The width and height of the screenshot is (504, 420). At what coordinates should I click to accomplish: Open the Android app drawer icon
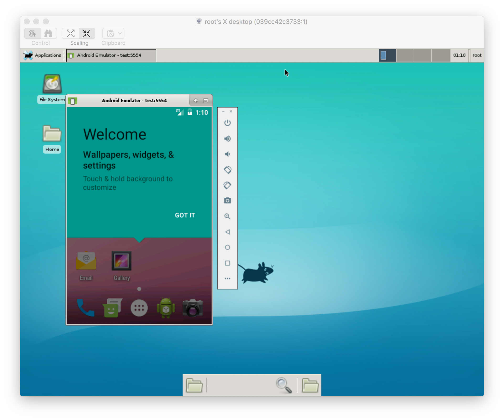[139, 308]
